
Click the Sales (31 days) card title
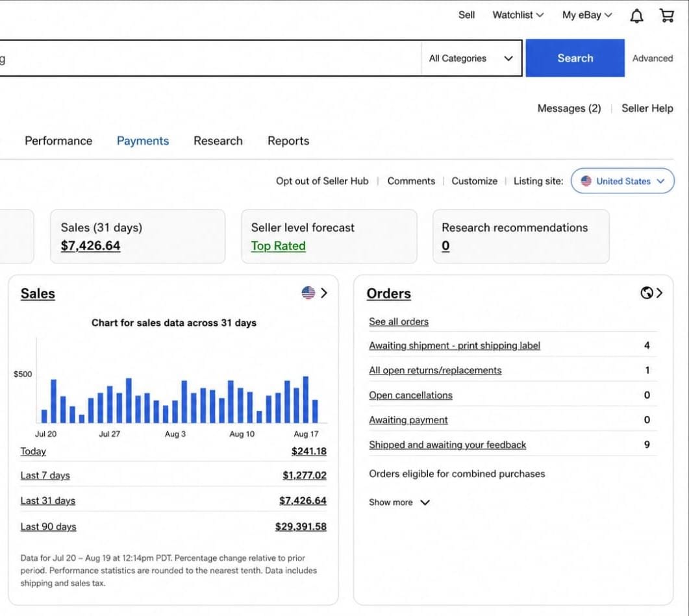[101, 228]
